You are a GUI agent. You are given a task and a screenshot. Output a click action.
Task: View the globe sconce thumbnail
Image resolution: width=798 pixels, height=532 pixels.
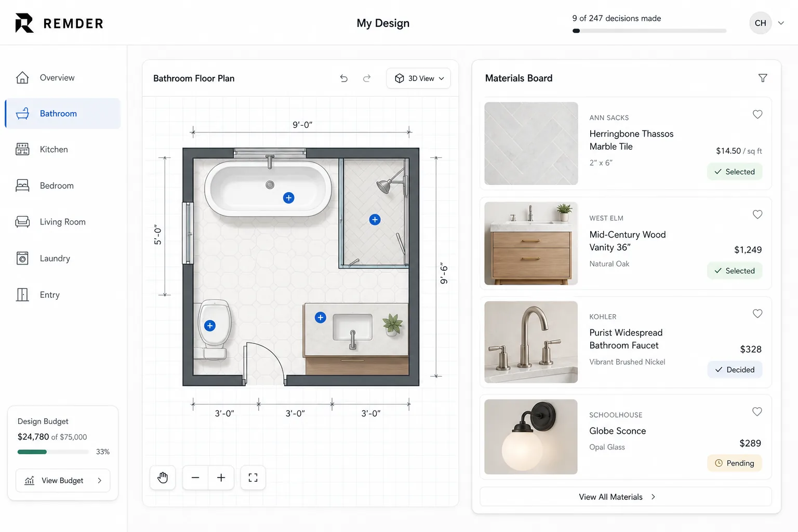point(531,436)
